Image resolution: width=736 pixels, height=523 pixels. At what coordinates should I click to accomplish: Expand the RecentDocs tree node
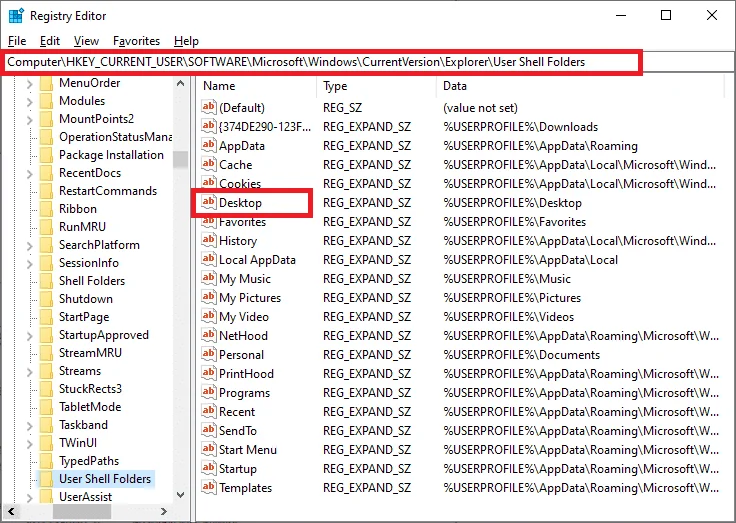[30, 173]
